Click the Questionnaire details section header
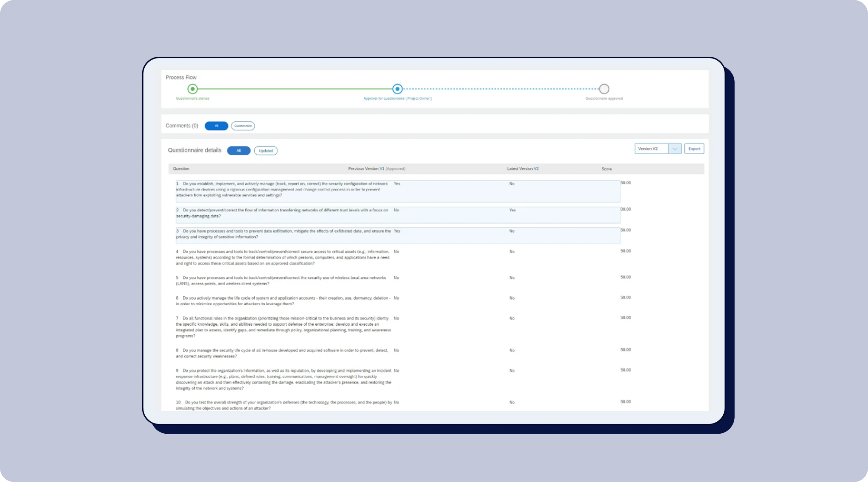Image resolution: width=868 pixels, height=482 pixels. (x=194, y=150)
